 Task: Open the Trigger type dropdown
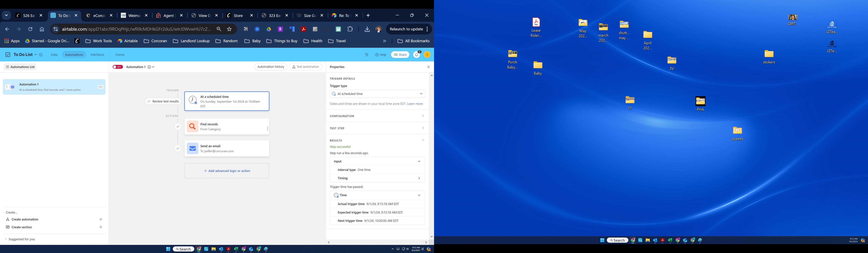click(x=377, y=94)
